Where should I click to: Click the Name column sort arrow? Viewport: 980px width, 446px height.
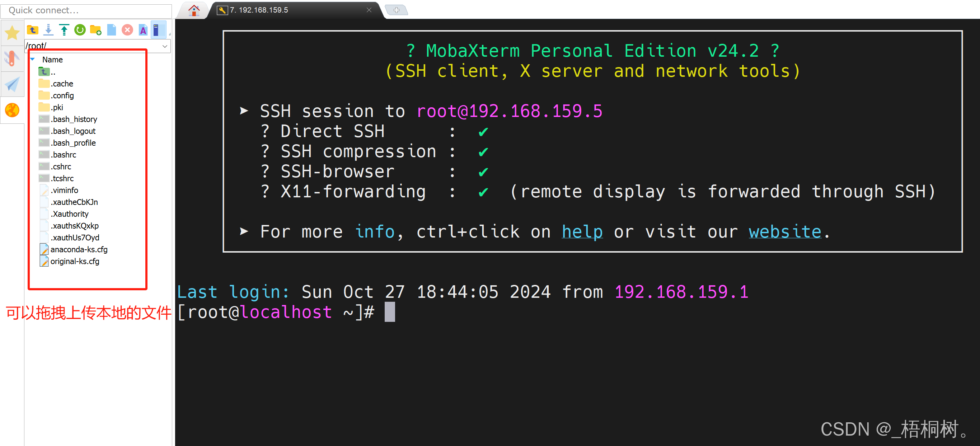(x=33, y=59)
